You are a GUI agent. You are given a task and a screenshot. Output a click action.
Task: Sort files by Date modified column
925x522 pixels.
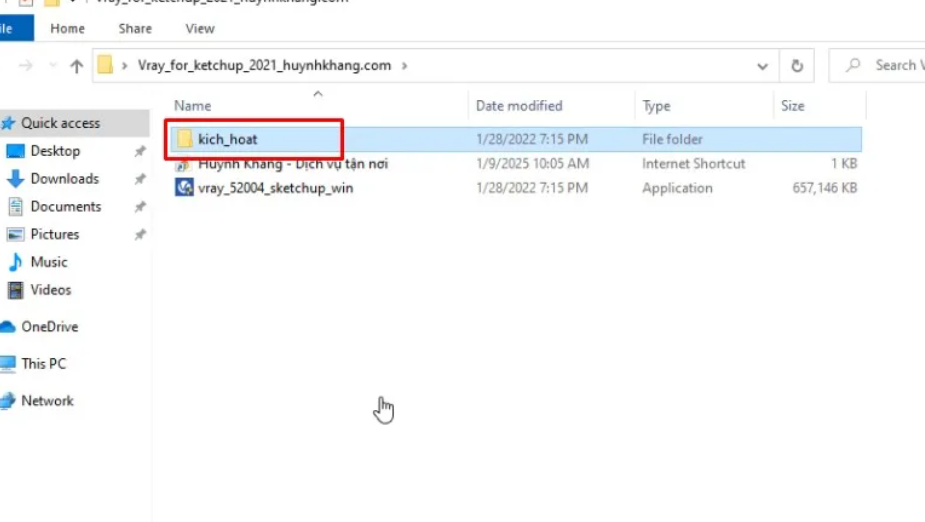(519, 106)
